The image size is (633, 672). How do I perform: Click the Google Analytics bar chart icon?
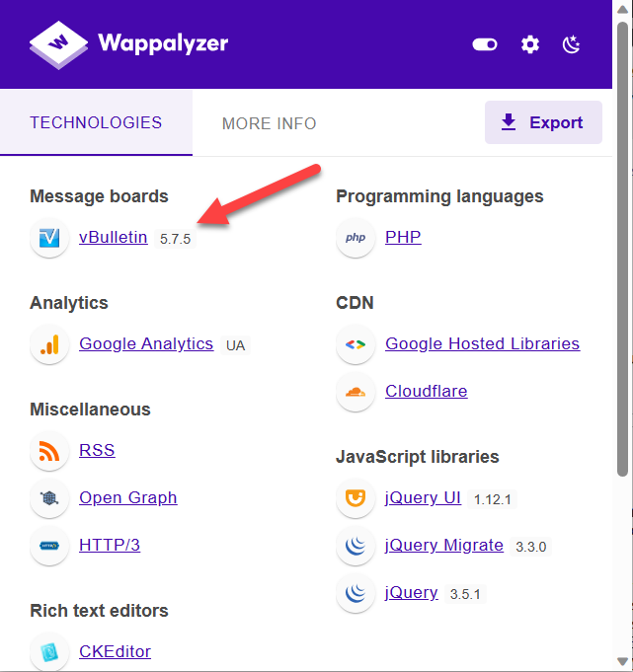point(49,344)
